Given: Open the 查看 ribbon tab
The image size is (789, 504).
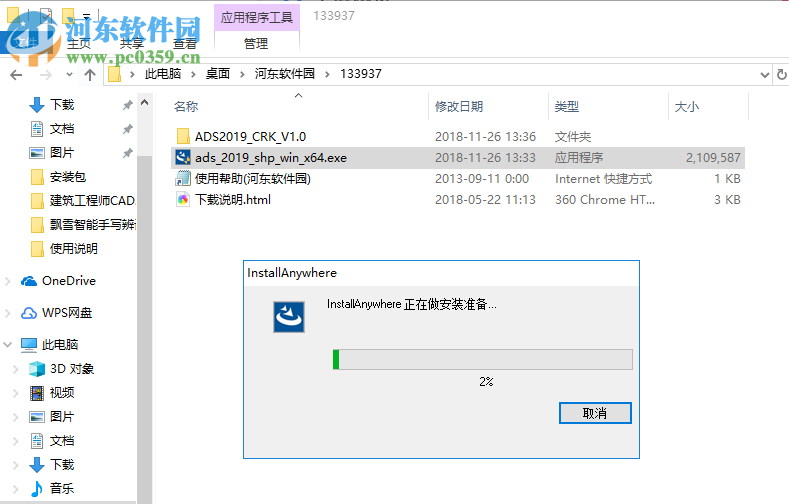Looking at the screenshot, I should [x=185, y=44].
